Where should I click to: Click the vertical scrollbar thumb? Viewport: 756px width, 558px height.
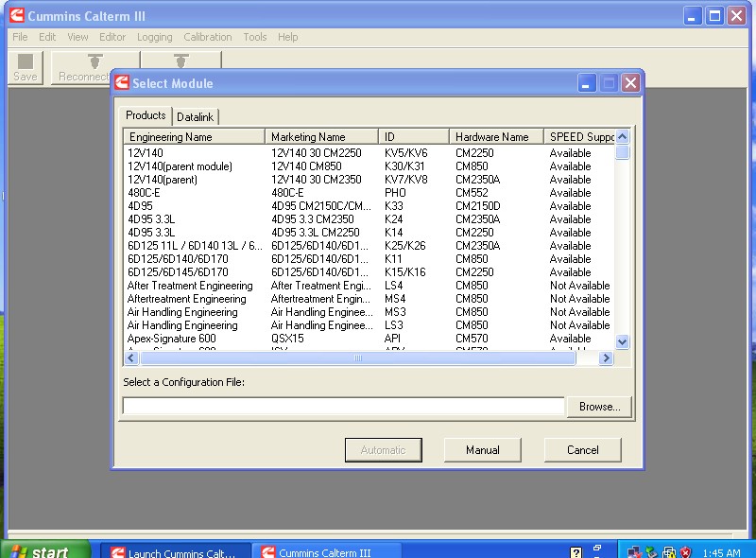pyautogui.click(x=623, y=151)
